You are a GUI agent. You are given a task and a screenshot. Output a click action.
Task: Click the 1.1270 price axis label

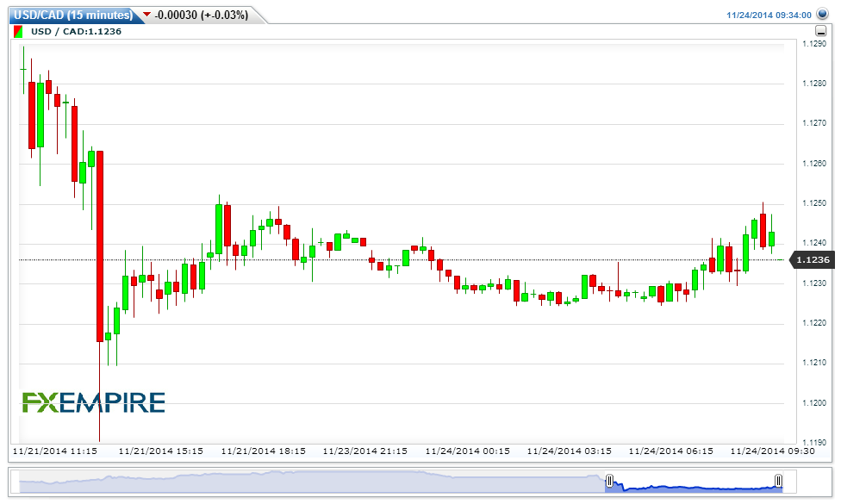814,123
